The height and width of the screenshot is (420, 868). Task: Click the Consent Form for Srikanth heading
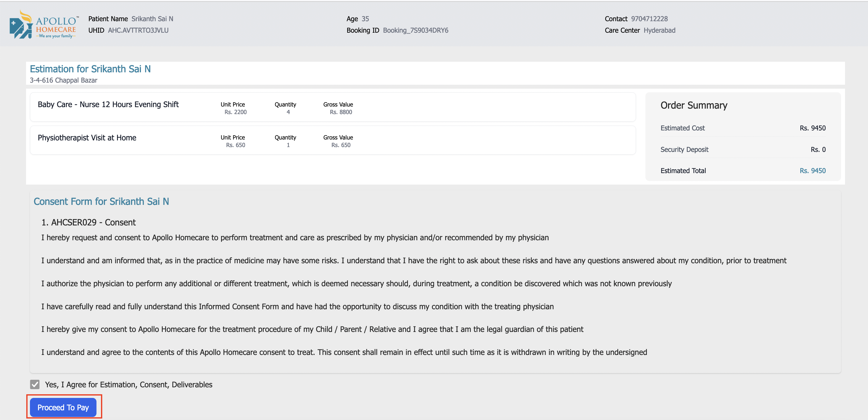tap(101, 201)
